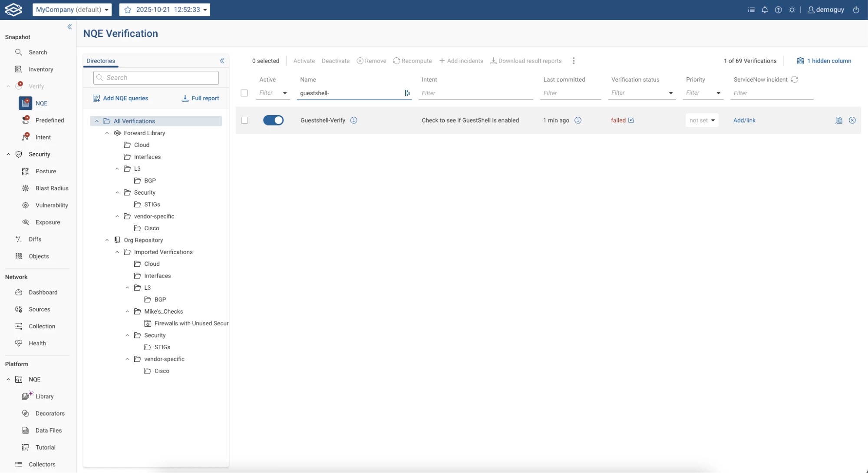Toggle the Guestshell-Verify active switch off
Screen dimensions: 868x473
pyautogui.click(x=273, y=120)
